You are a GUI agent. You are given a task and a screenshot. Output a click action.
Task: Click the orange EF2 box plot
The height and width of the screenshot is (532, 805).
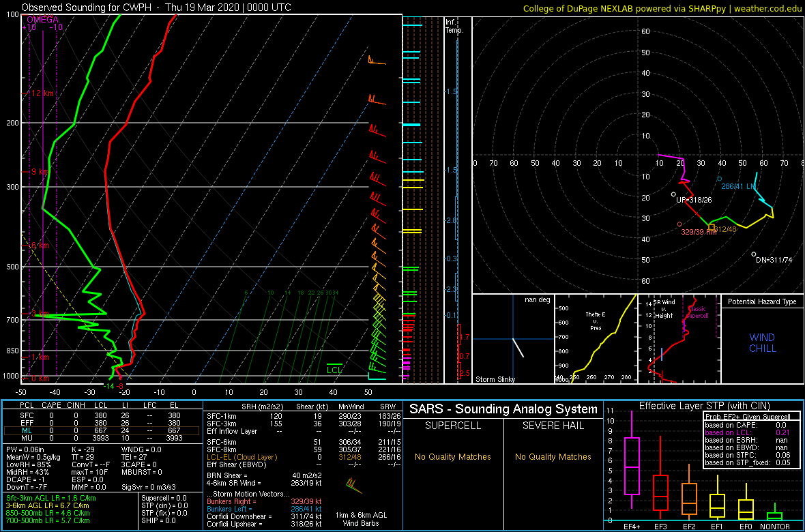690,491
